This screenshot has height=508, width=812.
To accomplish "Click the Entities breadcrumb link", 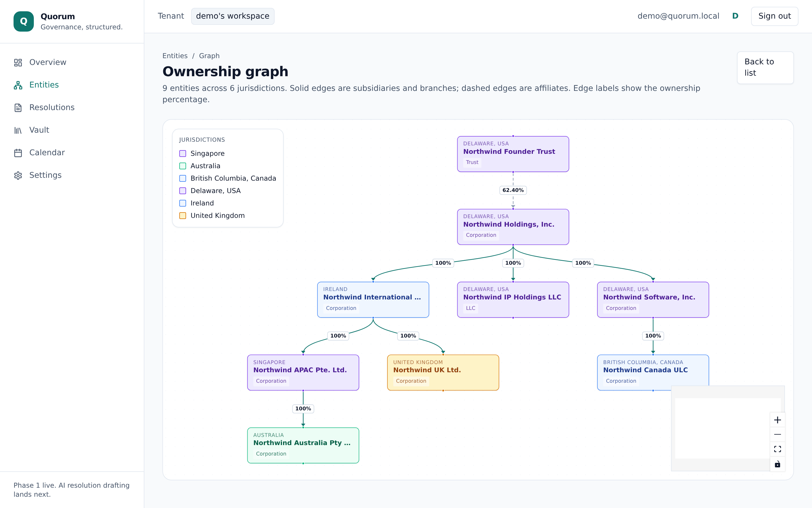I will (x=175, y=56).
